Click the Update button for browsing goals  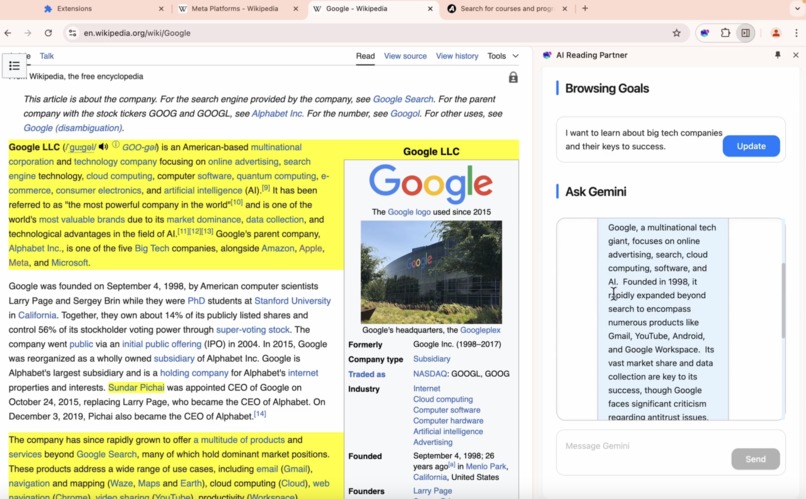pos(751,146)
